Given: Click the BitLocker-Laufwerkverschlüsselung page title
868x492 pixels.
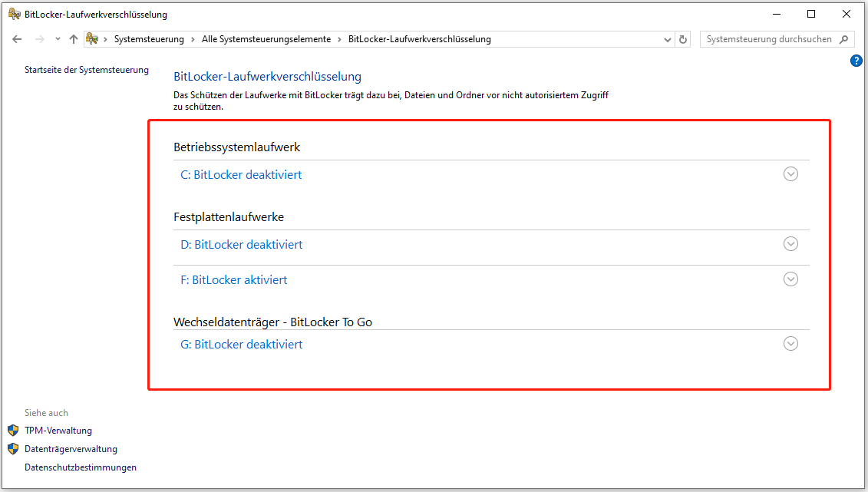Looking at the screenshot, I should pos(267,77).
